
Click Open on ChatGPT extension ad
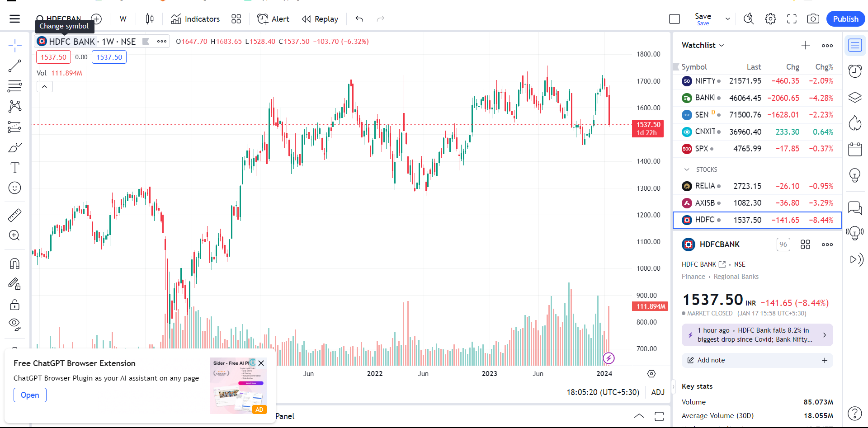tap(30, 395)
